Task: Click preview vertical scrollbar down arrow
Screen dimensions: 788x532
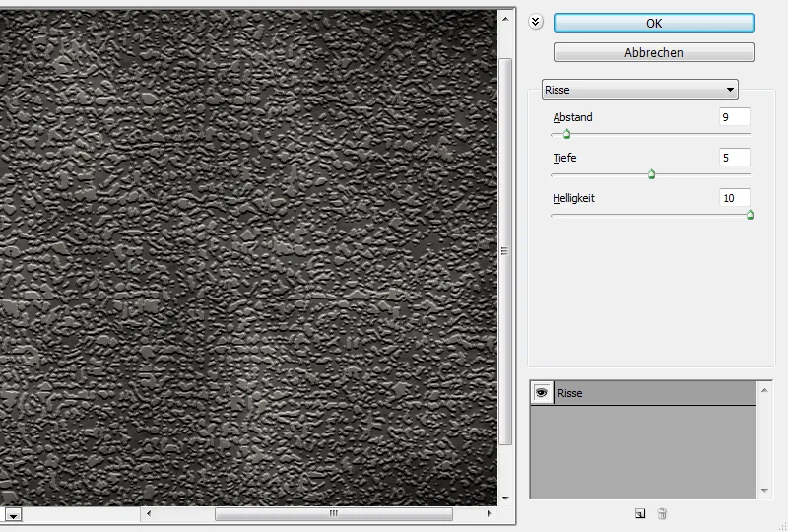Action: click(x=505, y=499)
